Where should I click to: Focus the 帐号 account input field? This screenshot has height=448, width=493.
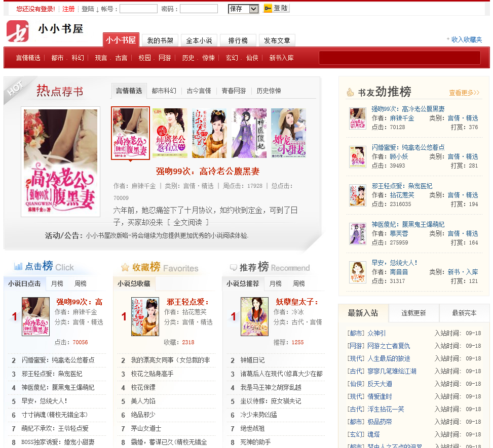coord(138,9)
